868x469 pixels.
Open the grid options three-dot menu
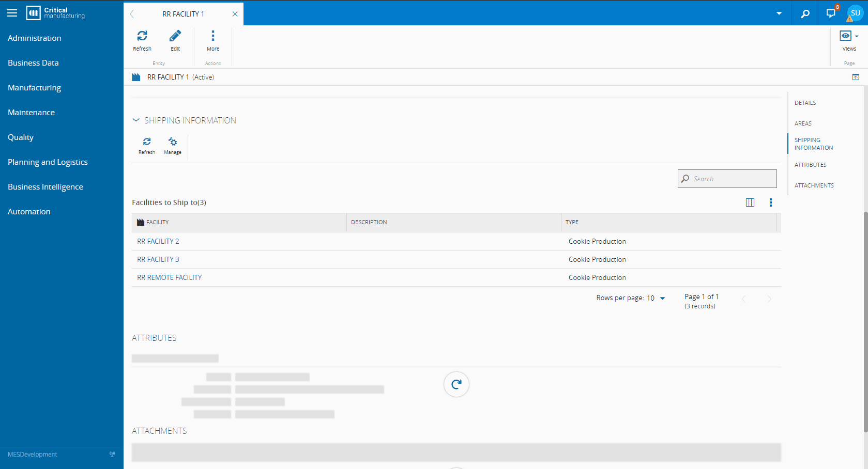pos(770,202)
